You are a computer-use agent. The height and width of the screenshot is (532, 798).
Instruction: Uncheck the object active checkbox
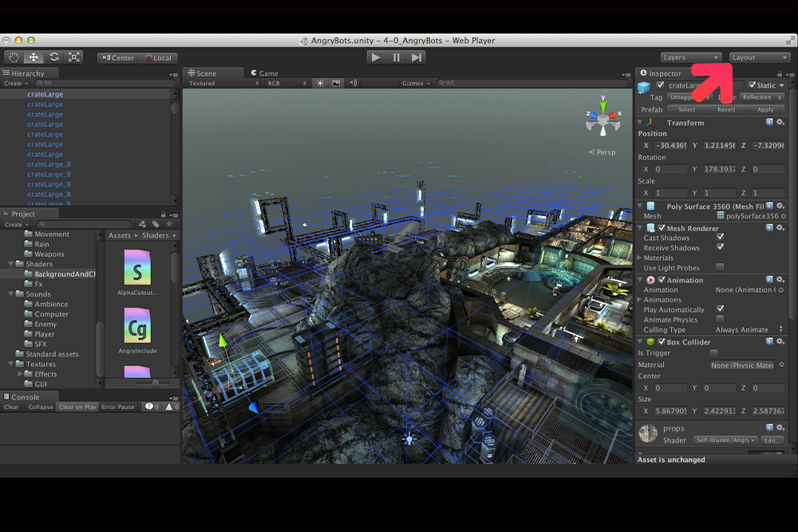(660, 85)
